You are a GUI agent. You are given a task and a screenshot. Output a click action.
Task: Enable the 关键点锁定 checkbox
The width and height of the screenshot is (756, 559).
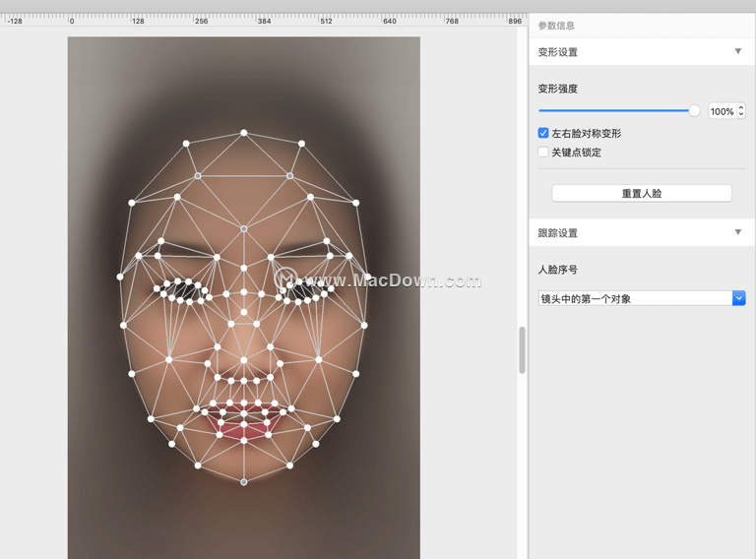point(543,153)
